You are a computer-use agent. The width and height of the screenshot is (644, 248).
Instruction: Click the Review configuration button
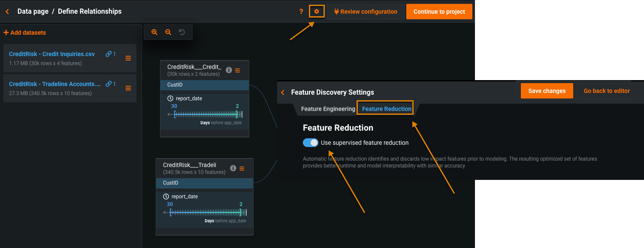366,12
